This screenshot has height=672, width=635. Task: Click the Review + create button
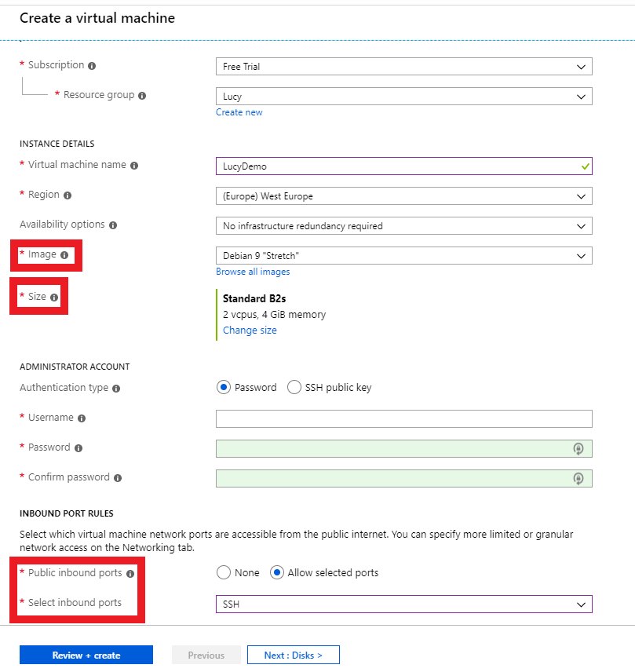86,655
